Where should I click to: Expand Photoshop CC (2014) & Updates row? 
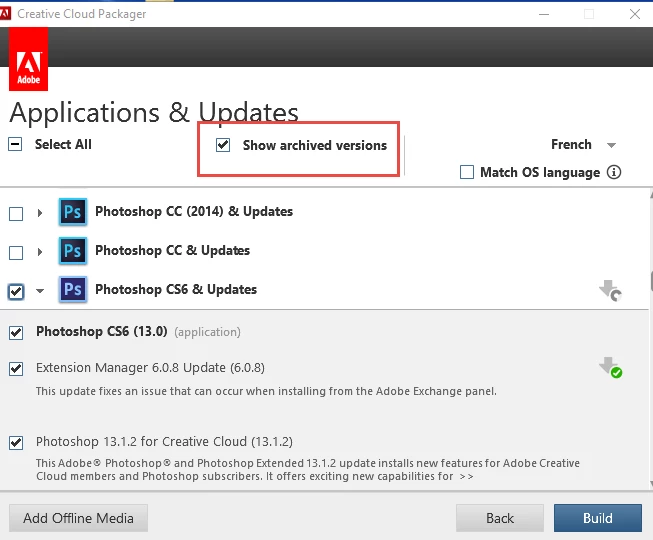pos(40,213)
